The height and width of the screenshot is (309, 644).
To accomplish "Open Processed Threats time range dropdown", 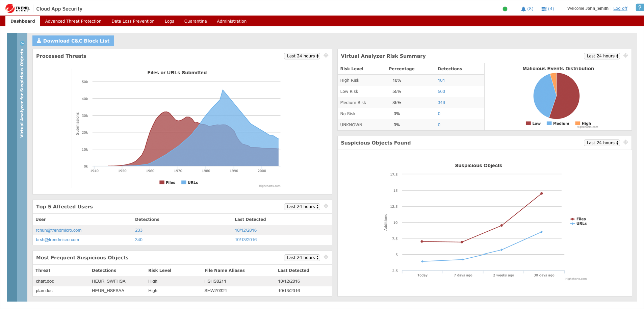I will (302, 56).
